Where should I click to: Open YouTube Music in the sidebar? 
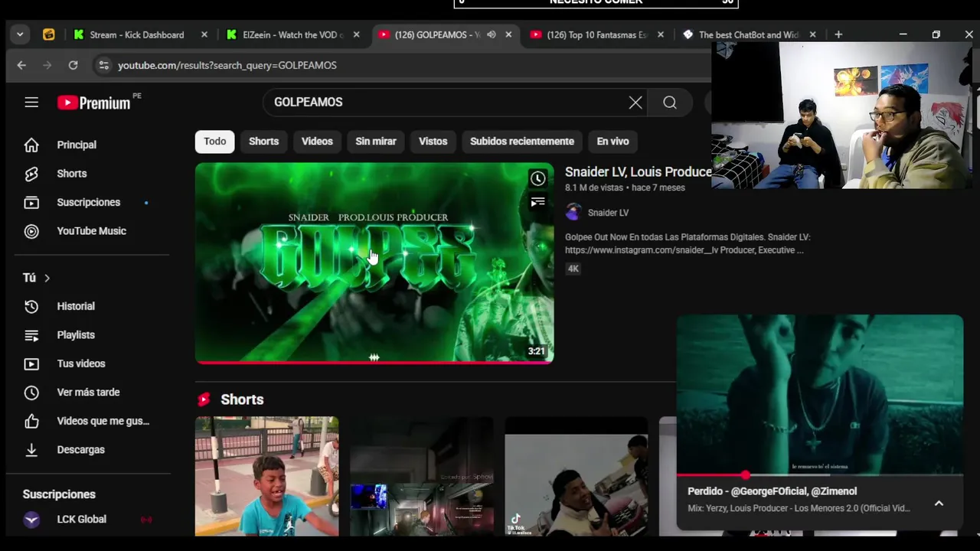pyautogui.click(x=92, y=231)
